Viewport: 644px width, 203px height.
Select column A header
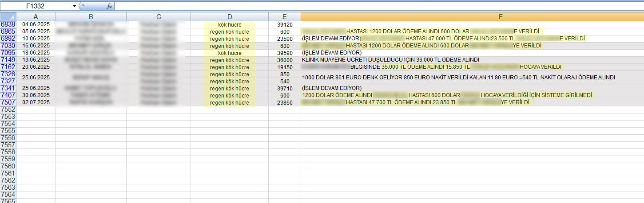tap(36, 16)
